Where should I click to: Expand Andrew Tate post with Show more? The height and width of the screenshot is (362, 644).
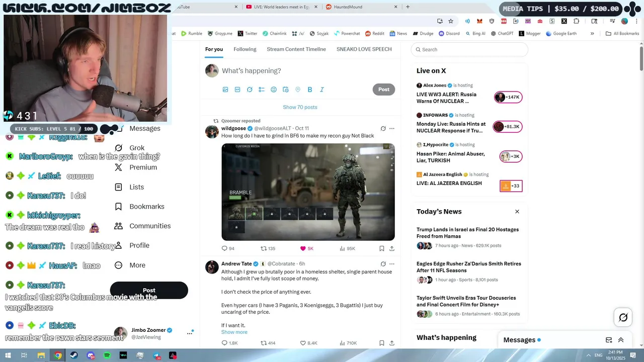pyautogui.click(x=234, y=332)
